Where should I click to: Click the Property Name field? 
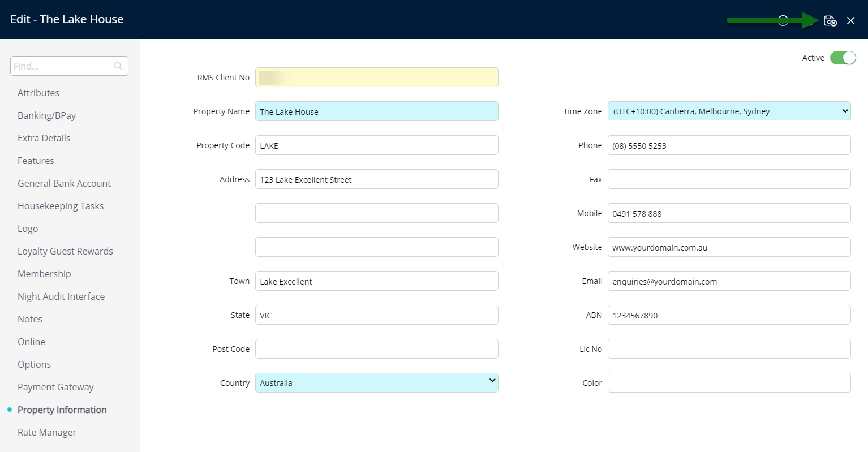[x=377, y=111]
